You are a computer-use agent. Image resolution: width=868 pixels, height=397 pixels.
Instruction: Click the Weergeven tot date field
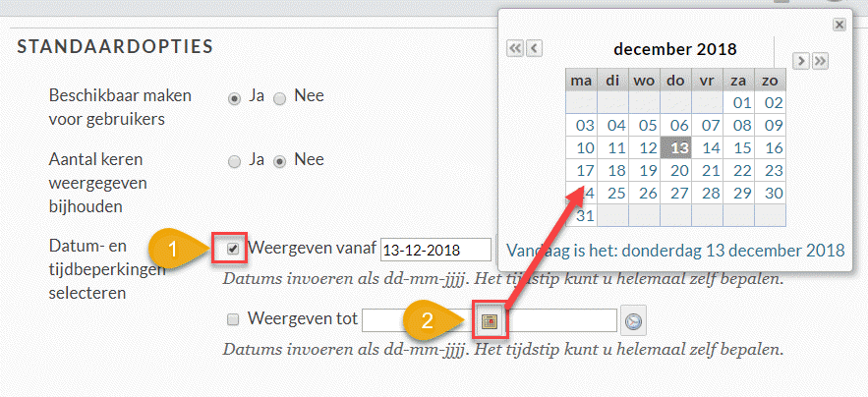click(x=418, y=320)
